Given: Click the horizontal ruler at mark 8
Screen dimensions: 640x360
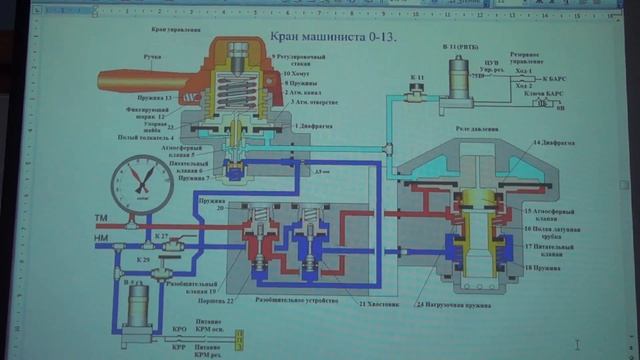Looking at the screenshot, I should pyautogui.click(x=351, y=13).
